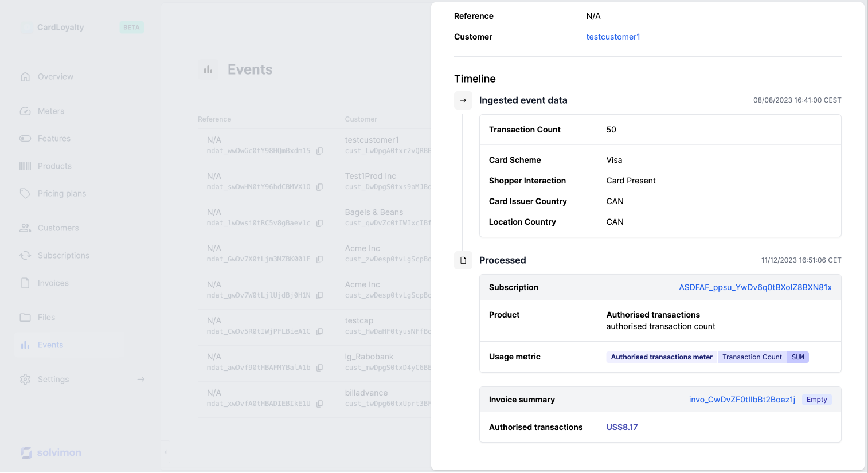Image resolution: width=868 pixels, height=473 pixels.
Task: Click the Files folder icon
Action: coord(25,318)
